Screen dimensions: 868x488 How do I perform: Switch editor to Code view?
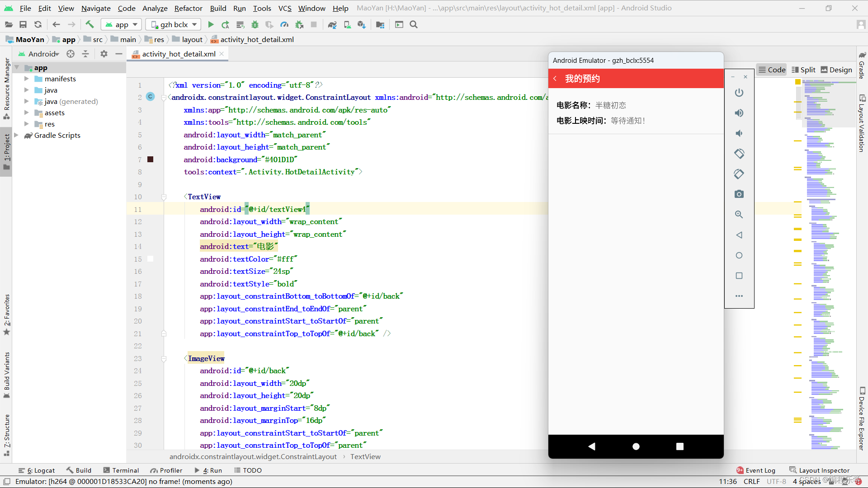tap(772, 70)
